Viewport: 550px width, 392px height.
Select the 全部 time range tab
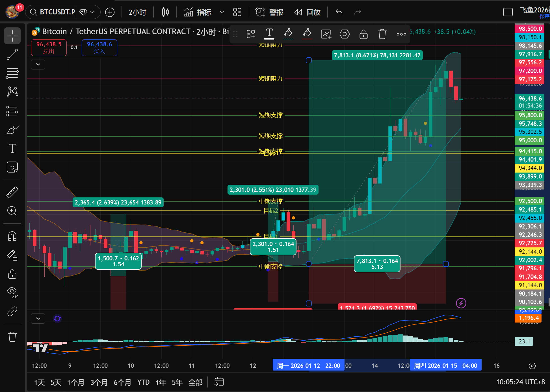tap(195, 382)
